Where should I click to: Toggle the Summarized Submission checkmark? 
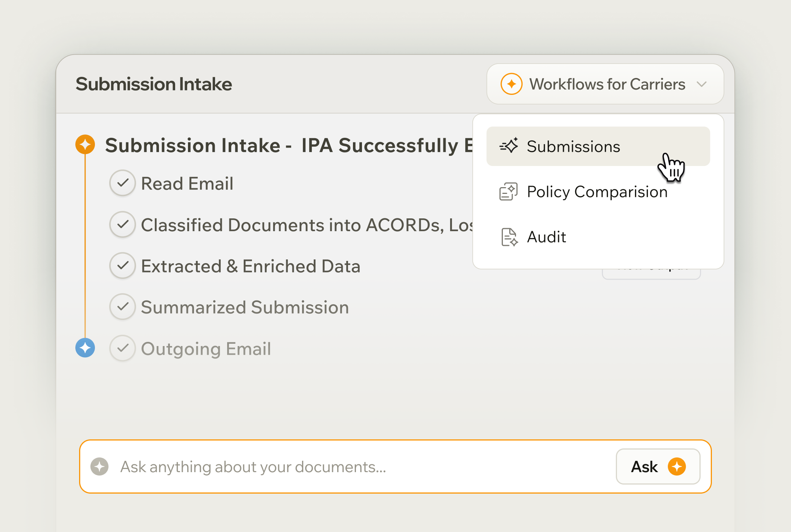(122, 307)
